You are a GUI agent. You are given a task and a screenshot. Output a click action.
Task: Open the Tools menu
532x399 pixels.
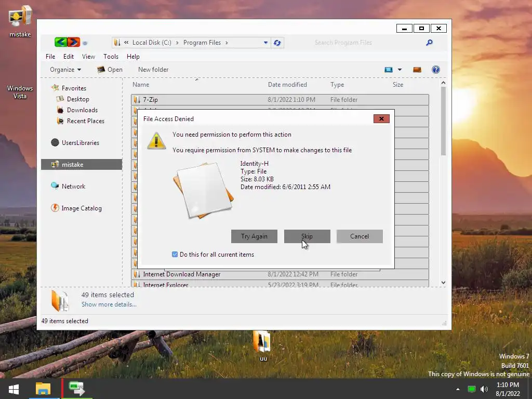[x=111, y=56]
